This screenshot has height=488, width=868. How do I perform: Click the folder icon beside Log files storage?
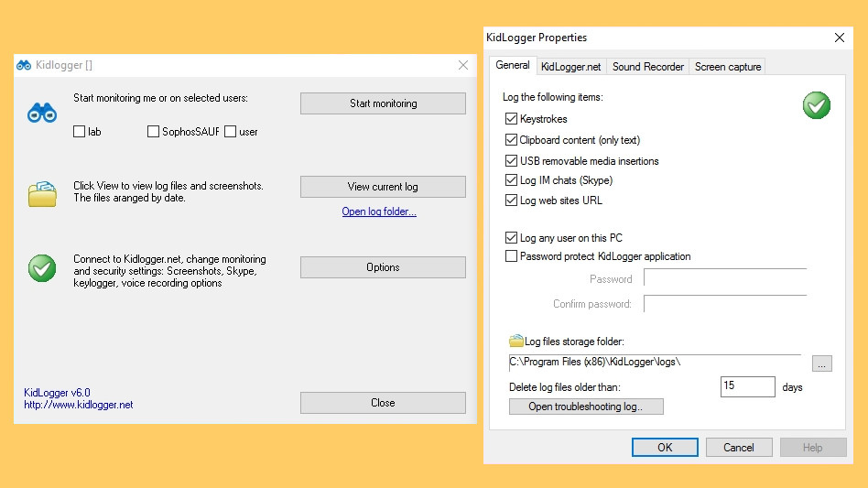516,342
